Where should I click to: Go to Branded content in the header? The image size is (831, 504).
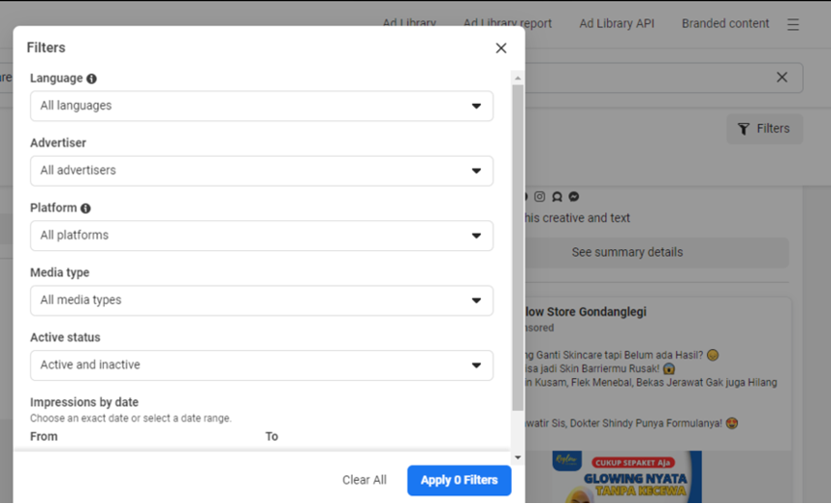725,23
